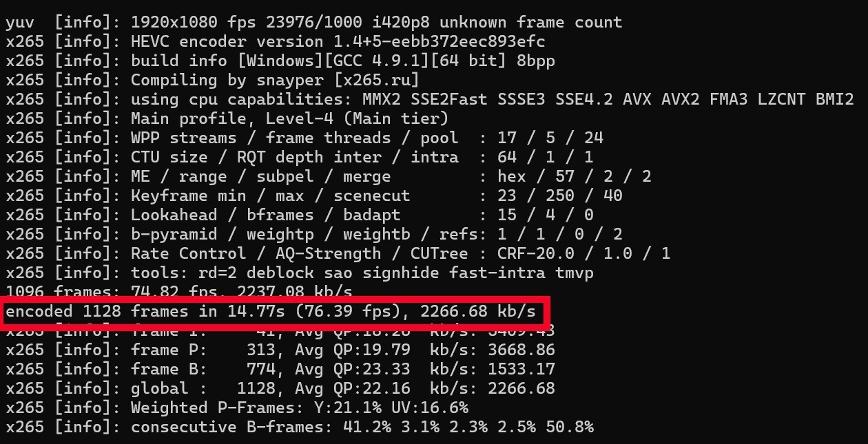Image resolution: width=868 pixels, height=444 pixels.
Task: Click the frame P kb/s value 3668.86
Action: pos(521,350)
